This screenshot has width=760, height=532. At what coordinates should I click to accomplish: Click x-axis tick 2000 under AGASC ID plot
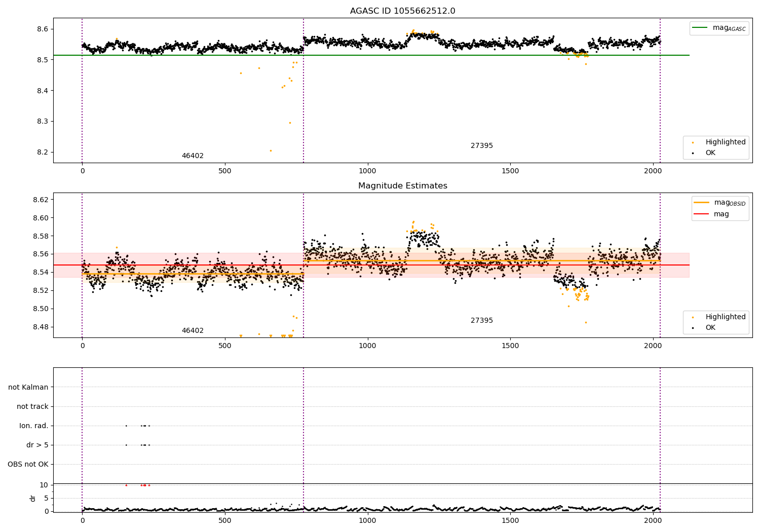point(653,171)
